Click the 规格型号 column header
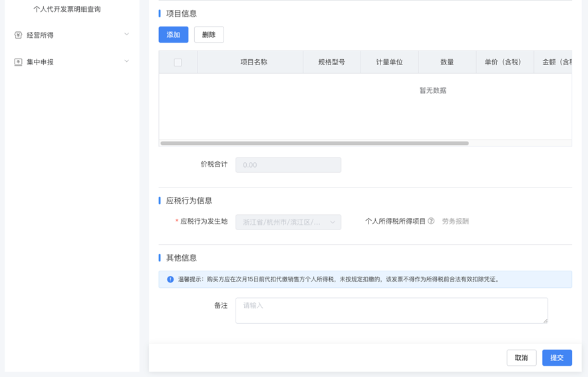 (331, 63)
